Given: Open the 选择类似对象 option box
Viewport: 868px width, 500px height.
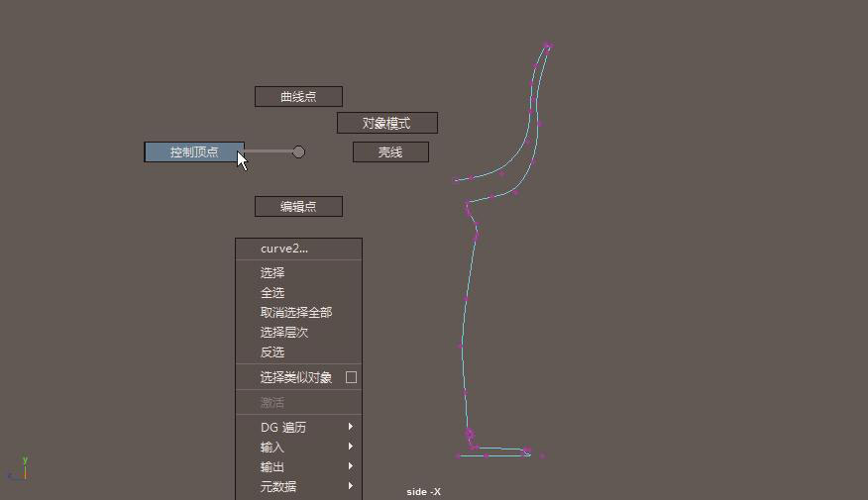Looking at the screenshot, I should (x=351, y=377).
